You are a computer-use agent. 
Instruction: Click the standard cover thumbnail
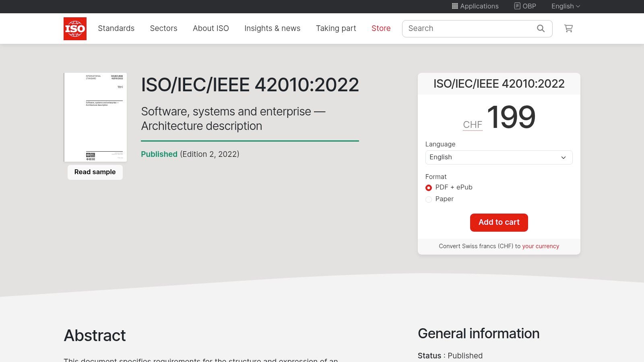point(95,117)
